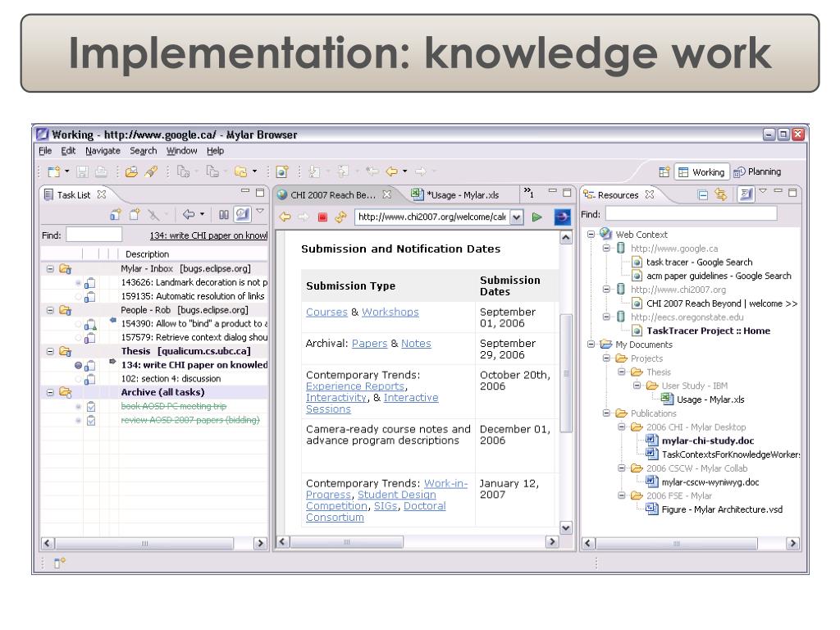Collapse all items in Resources view
The image size is (840, 630).
pos(702,195)
